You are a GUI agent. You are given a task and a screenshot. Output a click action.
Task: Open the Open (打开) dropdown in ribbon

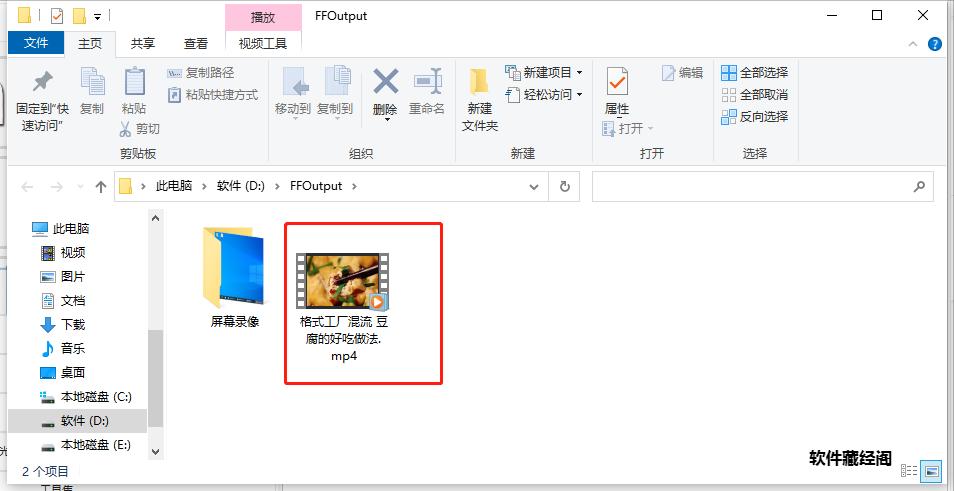tap(627, 128)
